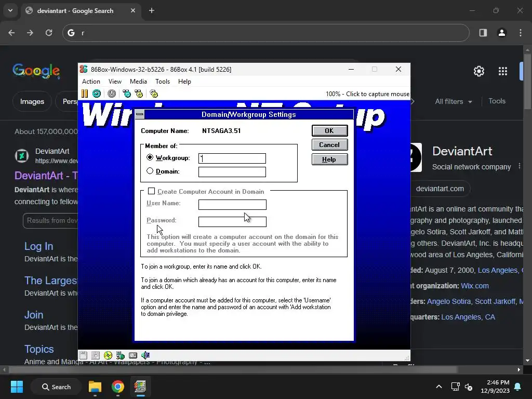Check Create Computer Account in Domain
Screen dimensions: 532x399
pyautogui.click(x=151, y=191)
